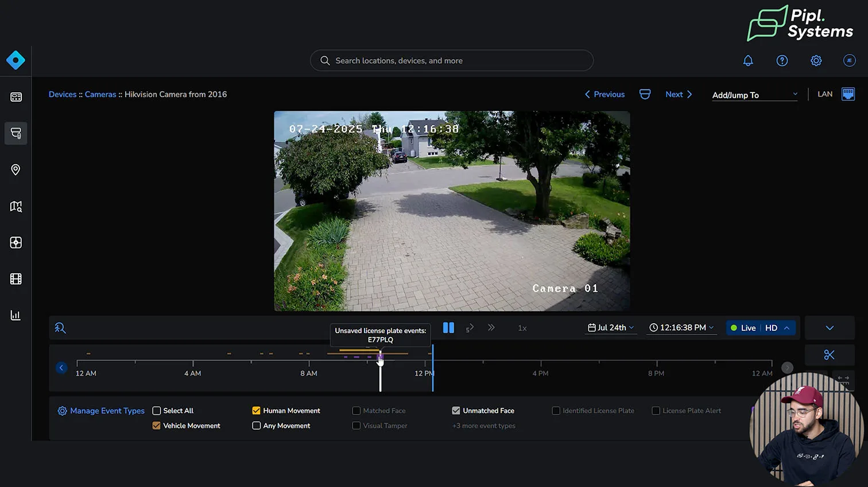Image resolution: width=868 pixels, height=487 pixels.
Task: Click the scissors clip tool icon
Action: 829,355
